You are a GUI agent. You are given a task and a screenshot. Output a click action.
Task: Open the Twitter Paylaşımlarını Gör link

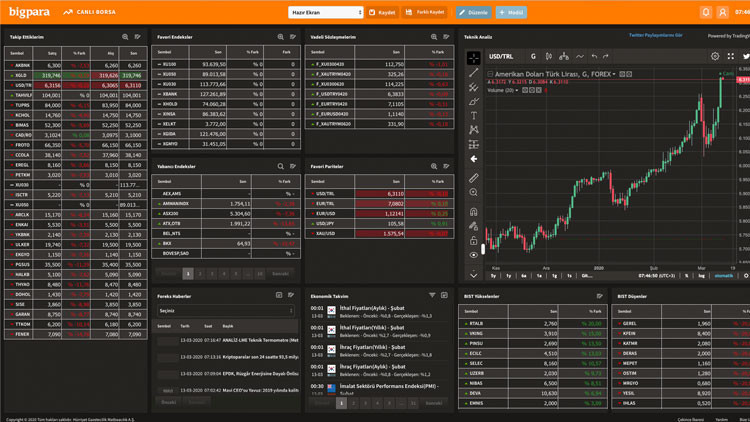pyautogui.click(x=655, y=35)
